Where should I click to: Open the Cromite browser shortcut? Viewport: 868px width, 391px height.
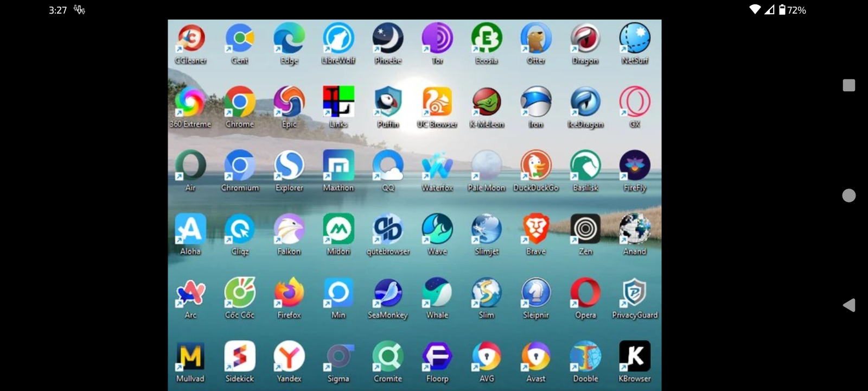388,356
